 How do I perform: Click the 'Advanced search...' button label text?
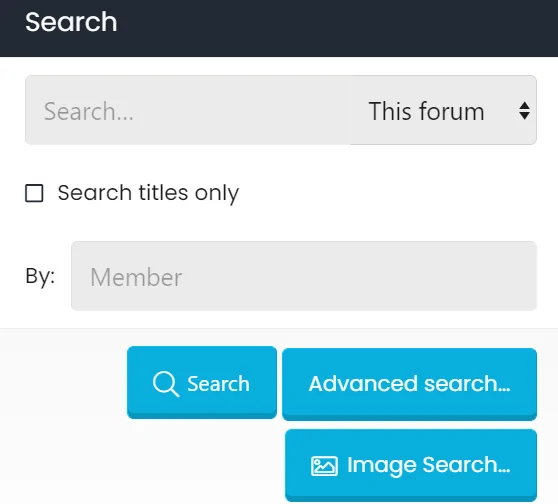click(410, 384)
